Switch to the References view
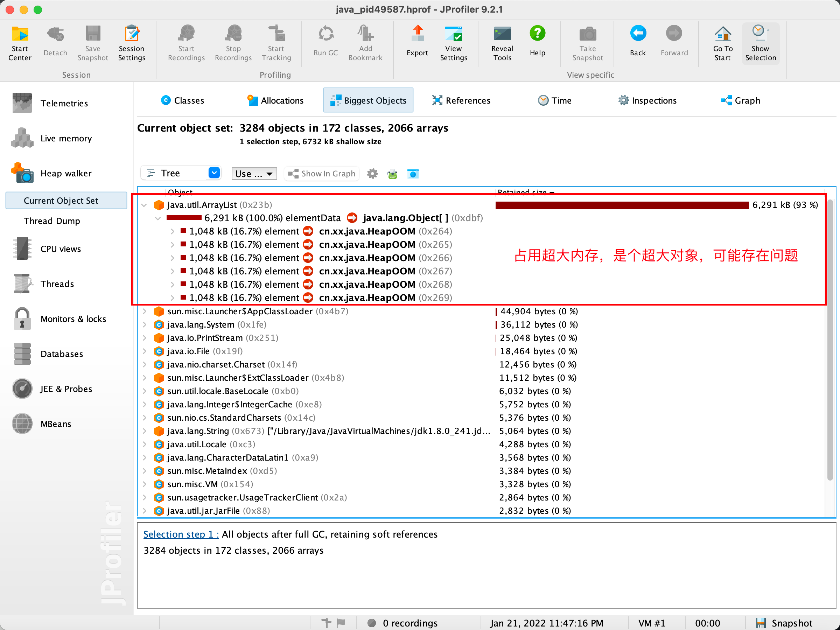Viewport: 840px width, 630px height. [x=461, y=101]
